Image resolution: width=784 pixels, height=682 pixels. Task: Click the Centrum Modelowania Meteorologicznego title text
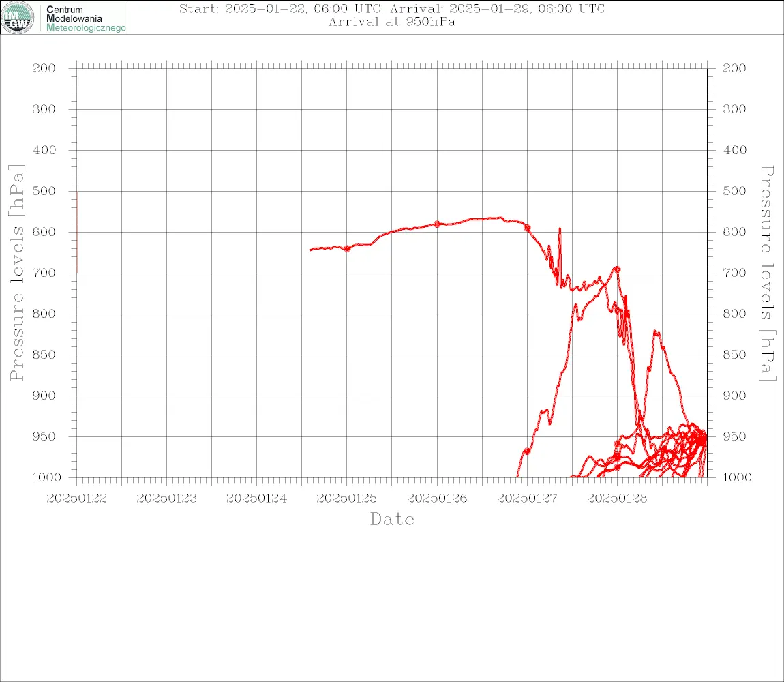coord(85,18)
